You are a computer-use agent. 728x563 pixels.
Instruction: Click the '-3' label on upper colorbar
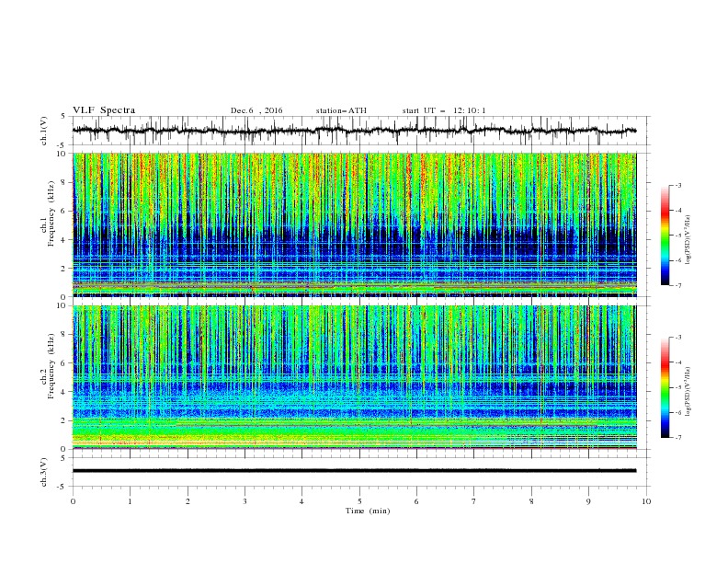[678, 185]
